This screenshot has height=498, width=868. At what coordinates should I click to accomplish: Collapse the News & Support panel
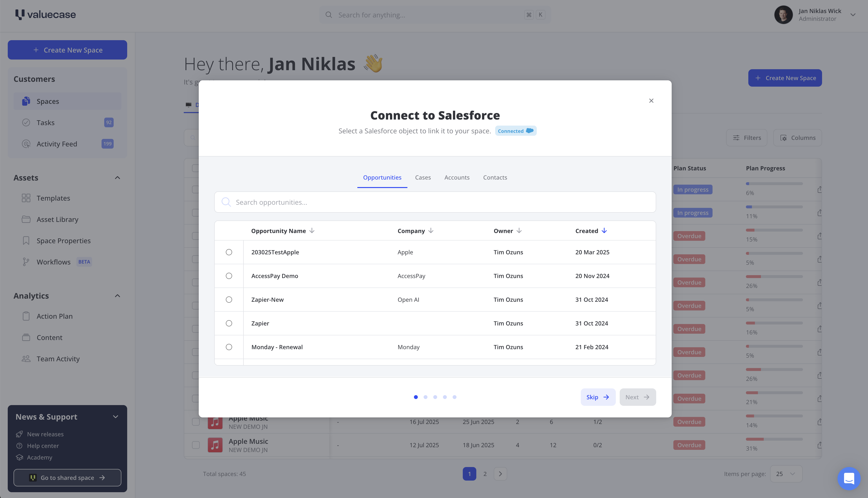[x=116, y=417]
